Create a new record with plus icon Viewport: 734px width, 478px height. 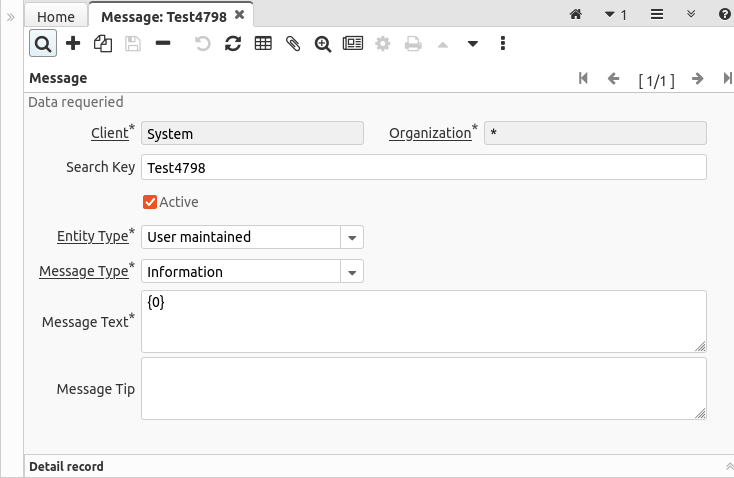(73, 44)
